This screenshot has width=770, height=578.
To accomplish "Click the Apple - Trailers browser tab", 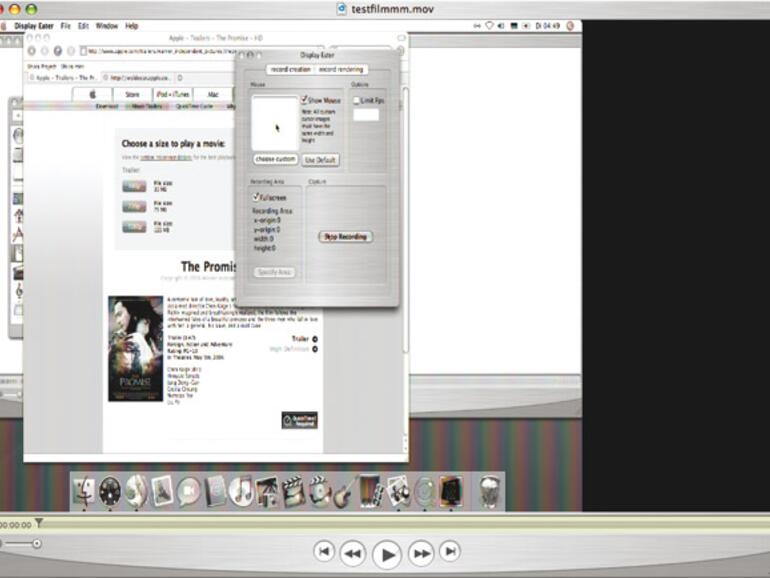I will pyautogui.click(x=63, y=78).
